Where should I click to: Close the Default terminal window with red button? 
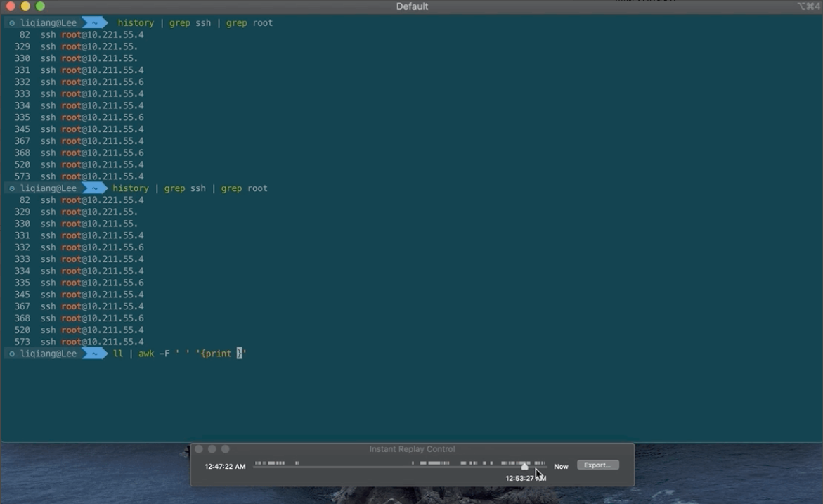11,6
